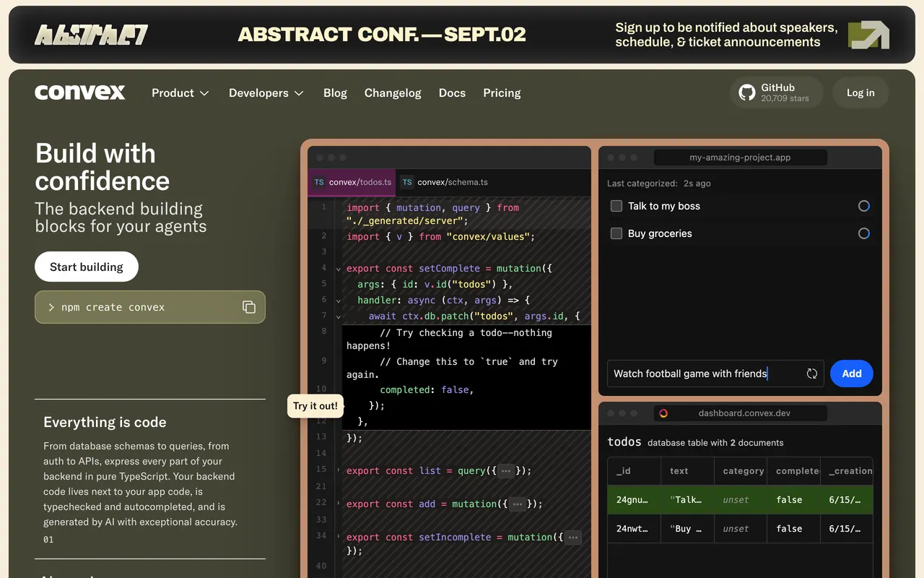Expand the ellipsis in setIncomplete mutation
The height and width of the screenshot is (578, 924).
pos(573,538)
